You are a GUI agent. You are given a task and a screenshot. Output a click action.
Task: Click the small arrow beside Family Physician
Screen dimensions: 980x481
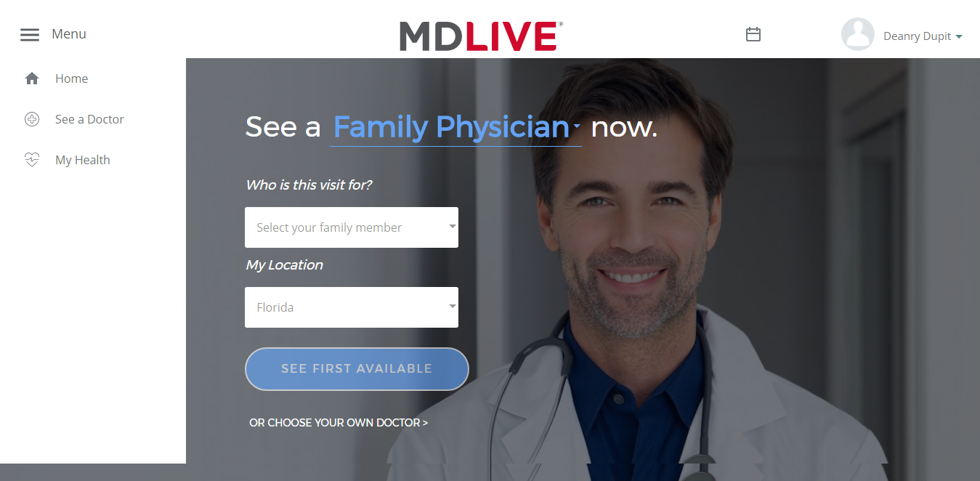point(577,126)
